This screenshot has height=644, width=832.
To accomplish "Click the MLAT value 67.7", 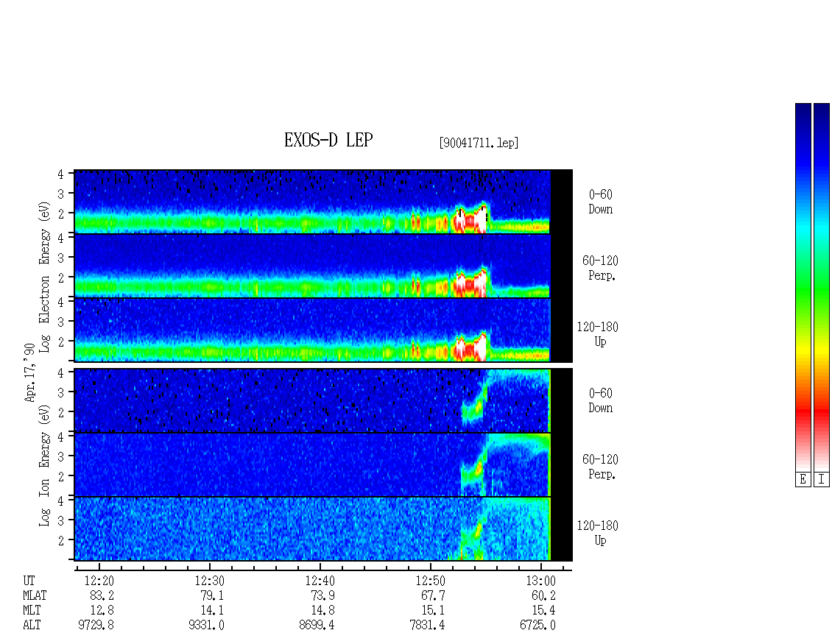I will (433, 595).
